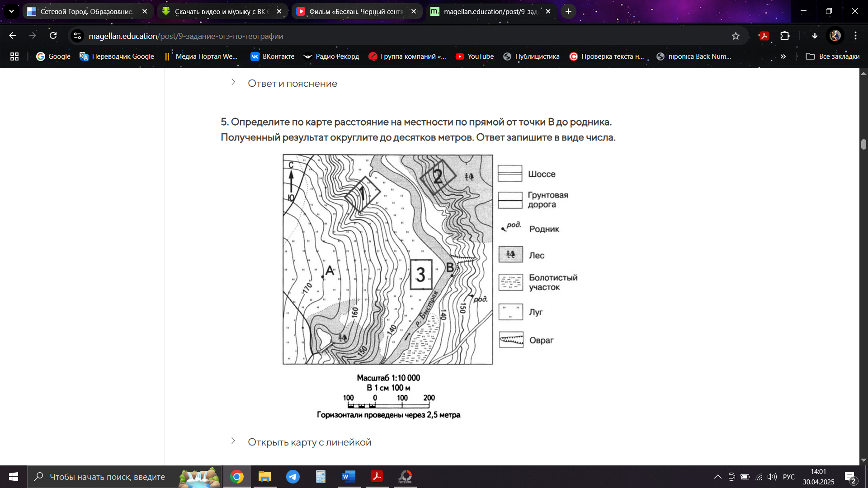Open tab search dropdown arrow
Screen dimensions: 868x488
click(x=11, y=11)
